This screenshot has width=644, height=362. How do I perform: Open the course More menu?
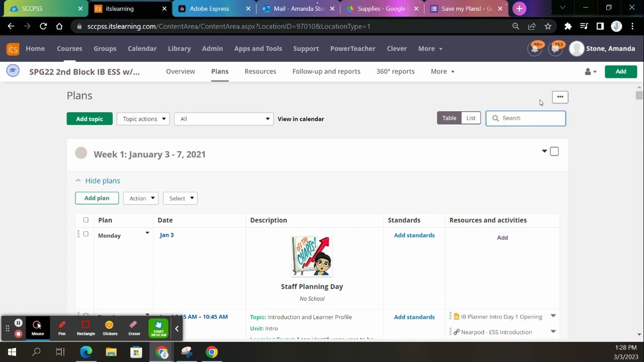point(443,71)
